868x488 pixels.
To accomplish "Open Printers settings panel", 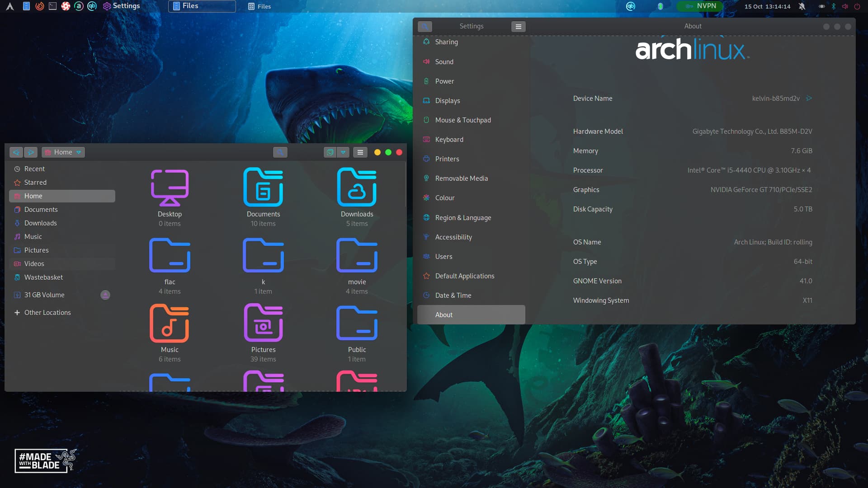I will 471,159.
